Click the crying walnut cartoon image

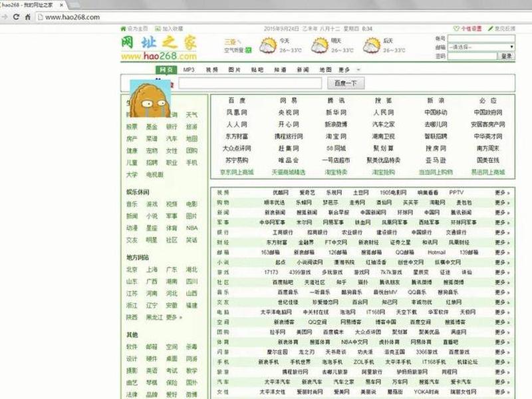click(150, 98)
